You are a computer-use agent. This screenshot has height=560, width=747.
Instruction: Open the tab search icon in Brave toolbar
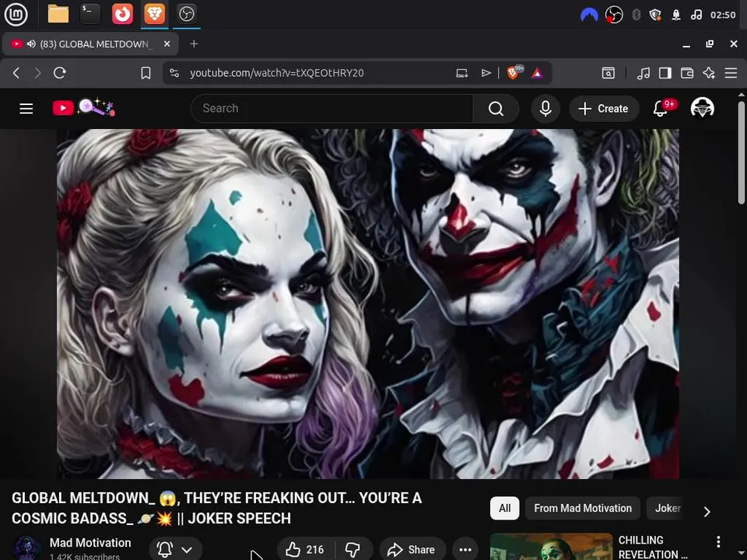coord(608,73)
